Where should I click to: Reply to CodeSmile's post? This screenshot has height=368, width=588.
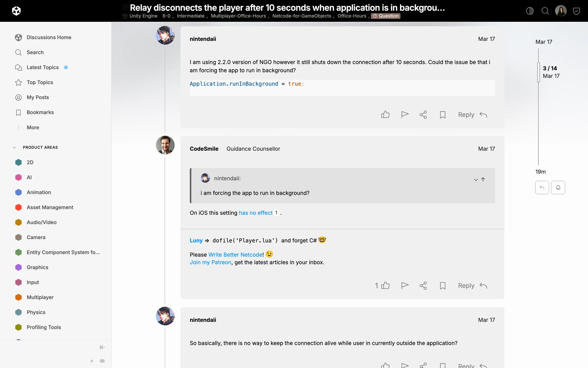tap(472, 286)
